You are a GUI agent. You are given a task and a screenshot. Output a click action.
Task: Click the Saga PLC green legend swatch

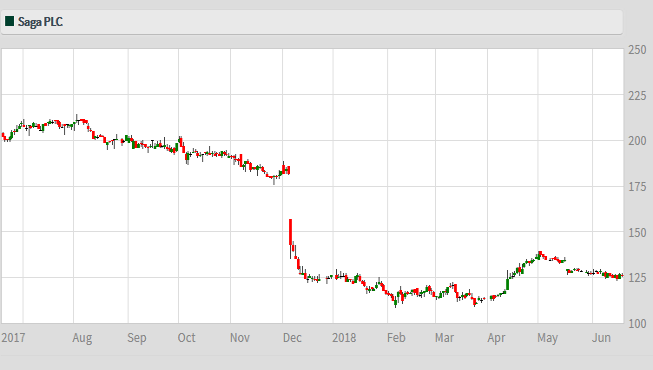coord(10,21)
